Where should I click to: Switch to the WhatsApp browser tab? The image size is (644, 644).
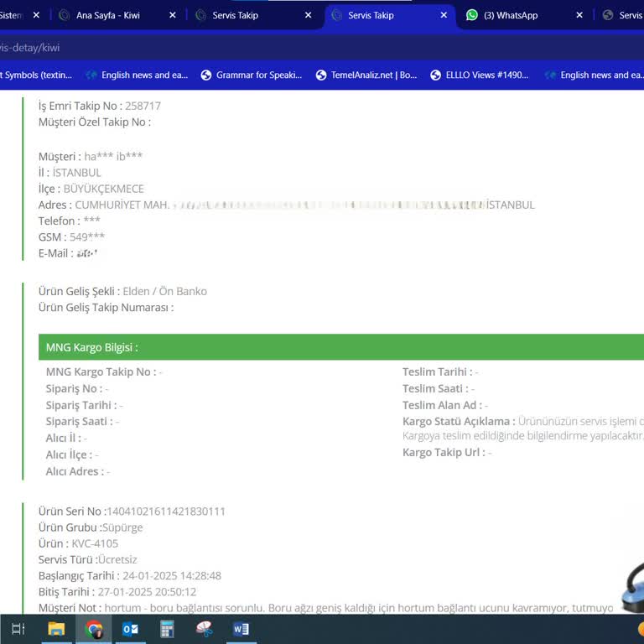[511, 15]
